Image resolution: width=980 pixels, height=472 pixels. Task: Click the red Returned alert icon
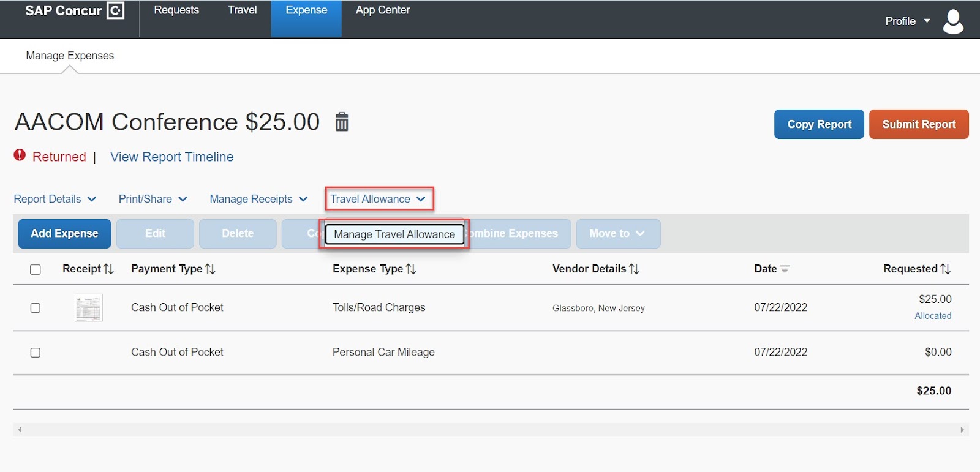20,155
